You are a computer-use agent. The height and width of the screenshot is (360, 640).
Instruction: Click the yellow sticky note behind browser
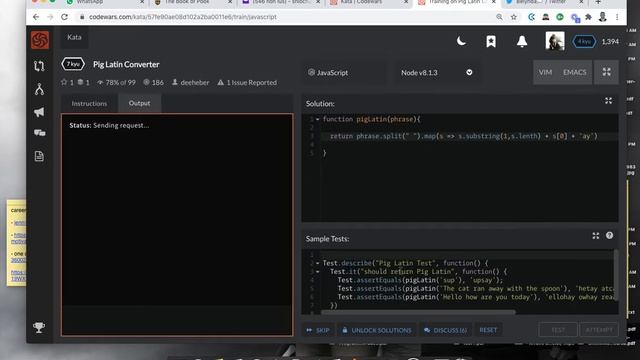[x=16, y=243]
